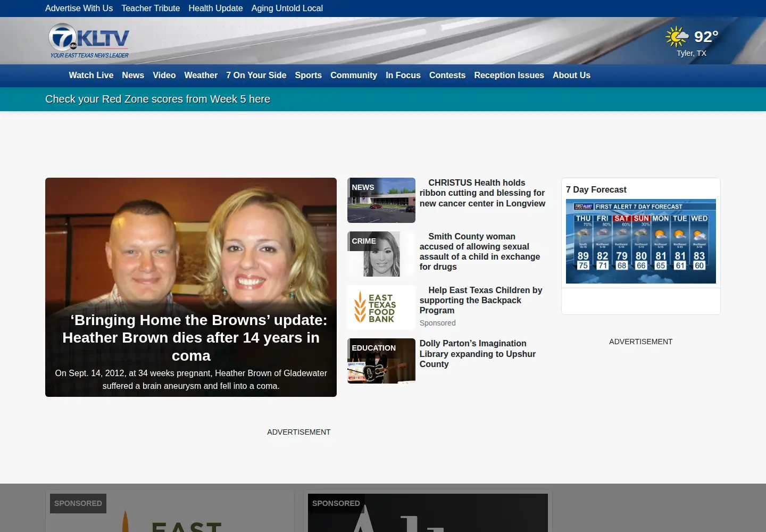Click the KLTV 7 logo
The width and height of the screenshot is (766, 532).
[x=89, y=40]
